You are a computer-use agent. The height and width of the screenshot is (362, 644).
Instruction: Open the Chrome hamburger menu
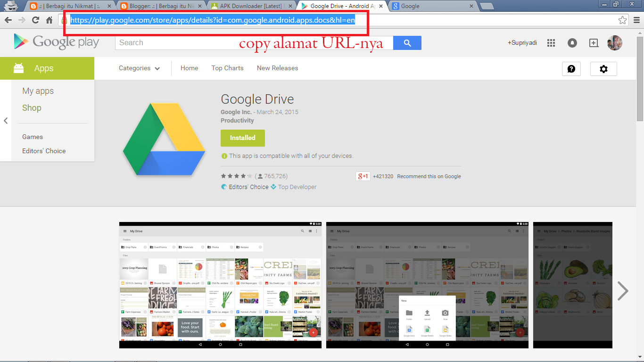pyautogui.click(x=636, y=20)
